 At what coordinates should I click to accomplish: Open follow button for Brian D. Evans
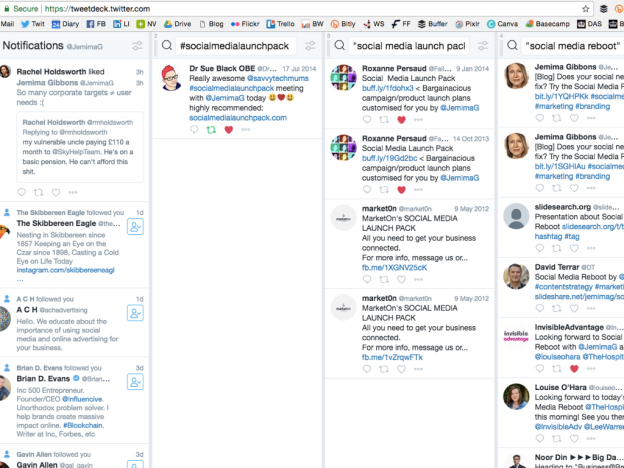[x=135, y=382]
